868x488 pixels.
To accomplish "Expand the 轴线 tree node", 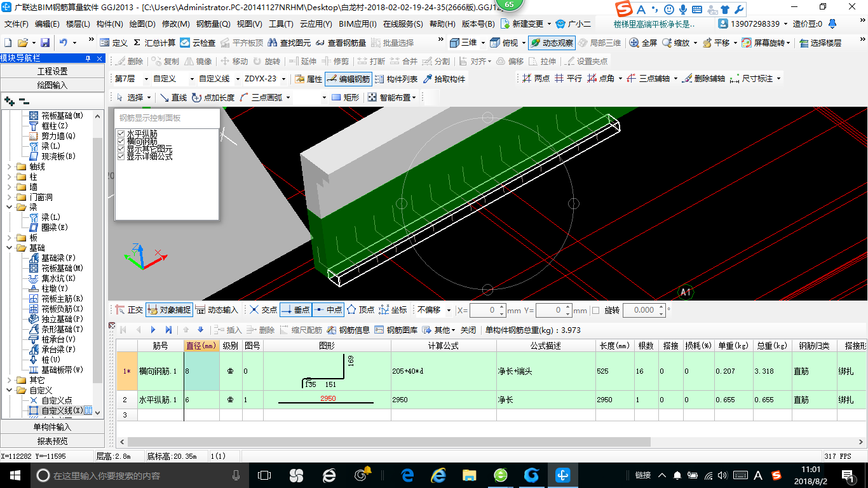I will pos(10,166).
